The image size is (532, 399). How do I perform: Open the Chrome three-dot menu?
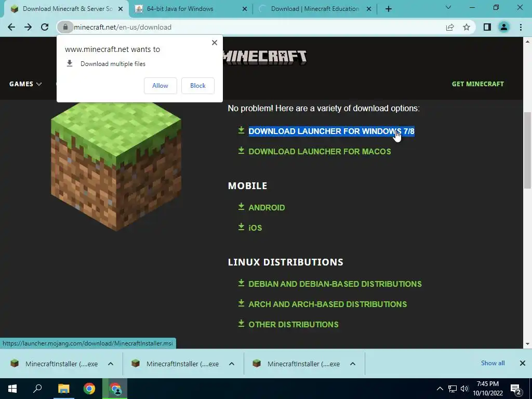click(521, 27)
